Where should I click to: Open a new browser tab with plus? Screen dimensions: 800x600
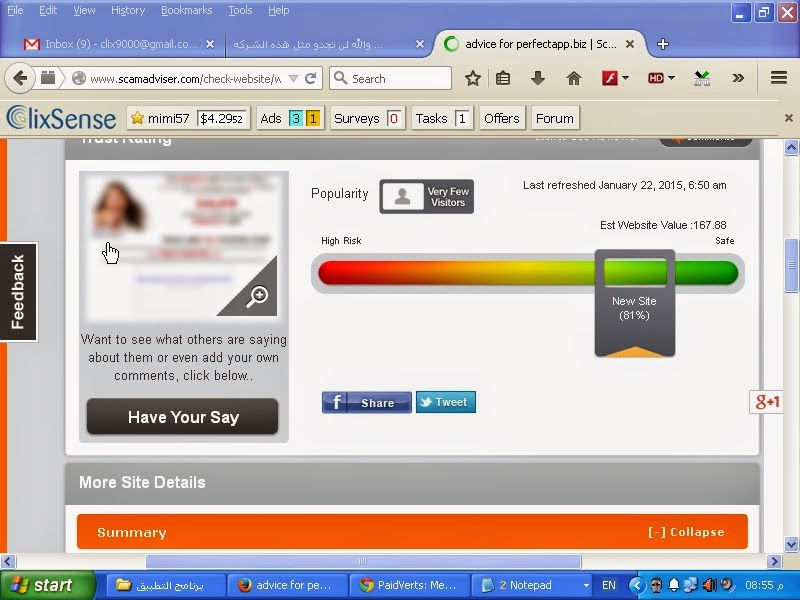[x=663, y=44]
